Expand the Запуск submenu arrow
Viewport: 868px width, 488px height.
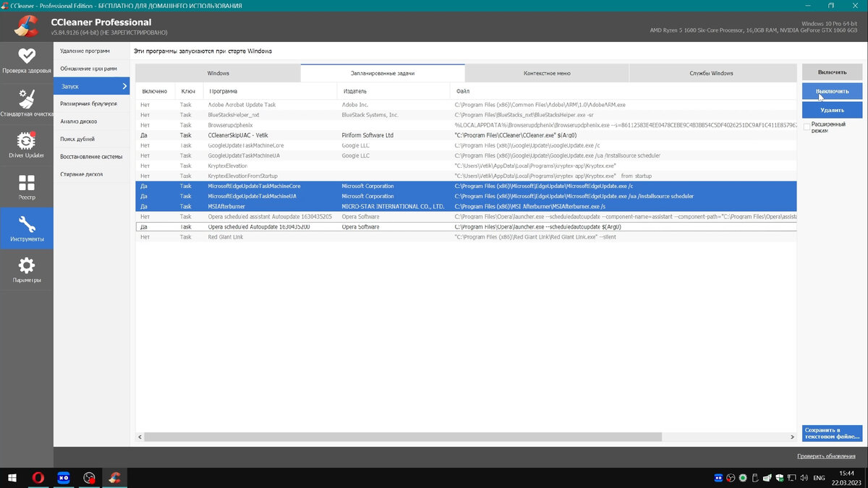click(x=124, y=85)
